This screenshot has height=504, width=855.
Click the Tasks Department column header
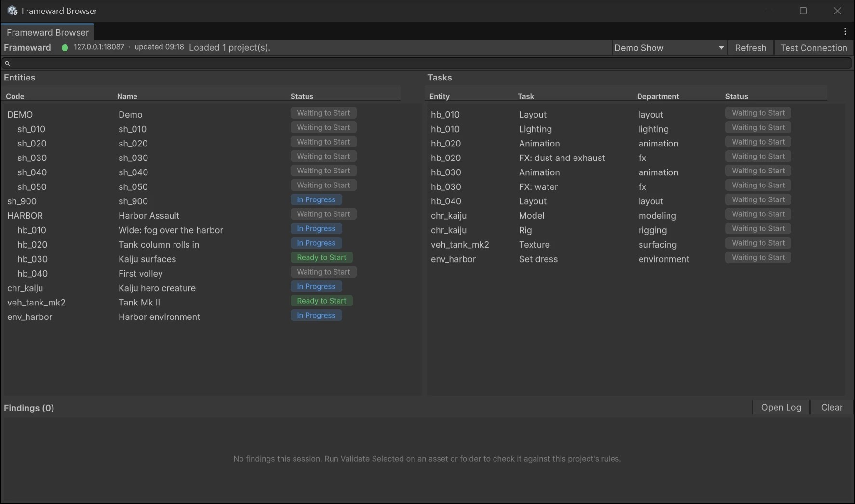point(658,96)
